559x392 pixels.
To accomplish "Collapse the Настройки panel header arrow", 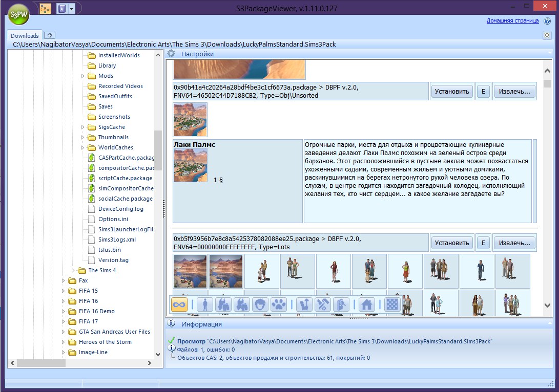I will coord(550,53).
